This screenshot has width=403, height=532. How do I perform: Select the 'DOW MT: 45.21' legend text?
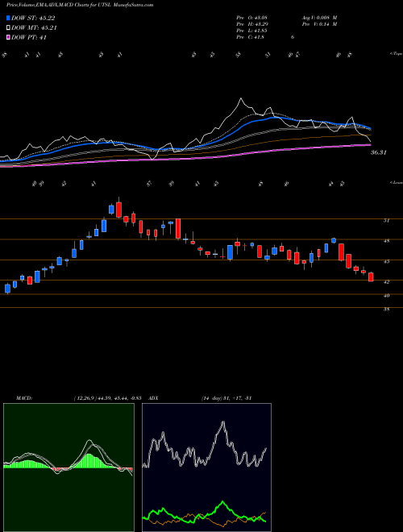click(34, 28)
